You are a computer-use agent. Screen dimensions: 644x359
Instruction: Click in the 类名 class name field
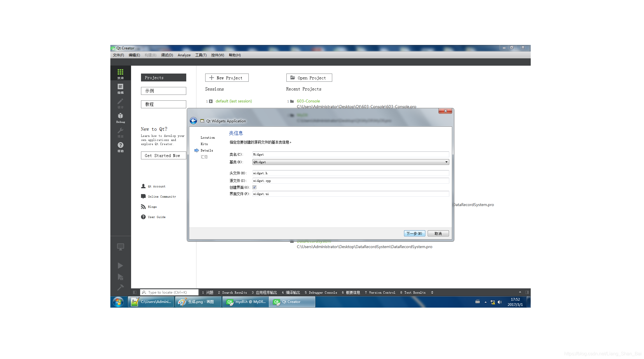tap(351, 154)
